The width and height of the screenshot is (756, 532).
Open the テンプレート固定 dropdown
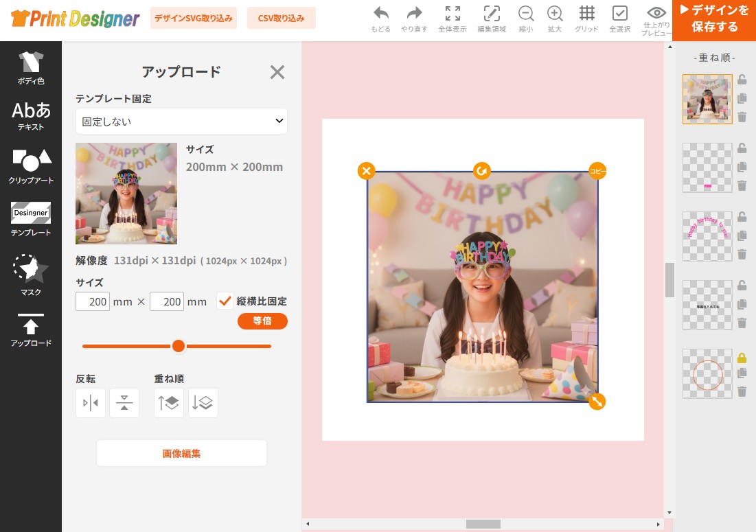click(x=181, y=121)
